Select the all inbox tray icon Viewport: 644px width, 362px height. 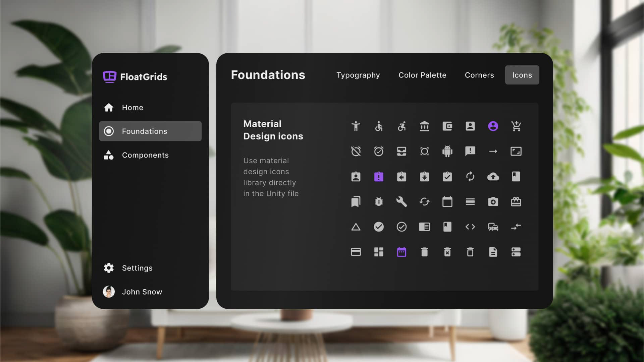(x=401, y=151)
